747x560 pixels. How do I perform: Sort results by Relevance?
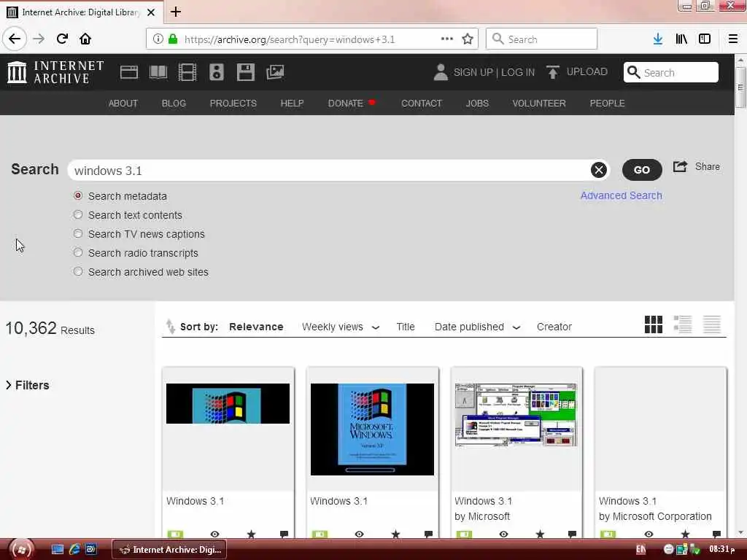click(x=256, y=327)
